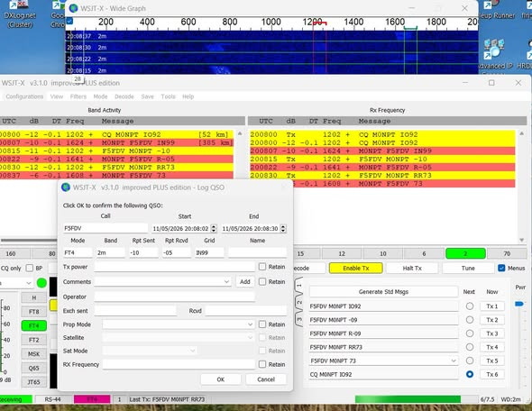Image resolution: width=532 pixels, height=411 pixels.
Task: Click the Halt Tx button
Action: (412, 269)
